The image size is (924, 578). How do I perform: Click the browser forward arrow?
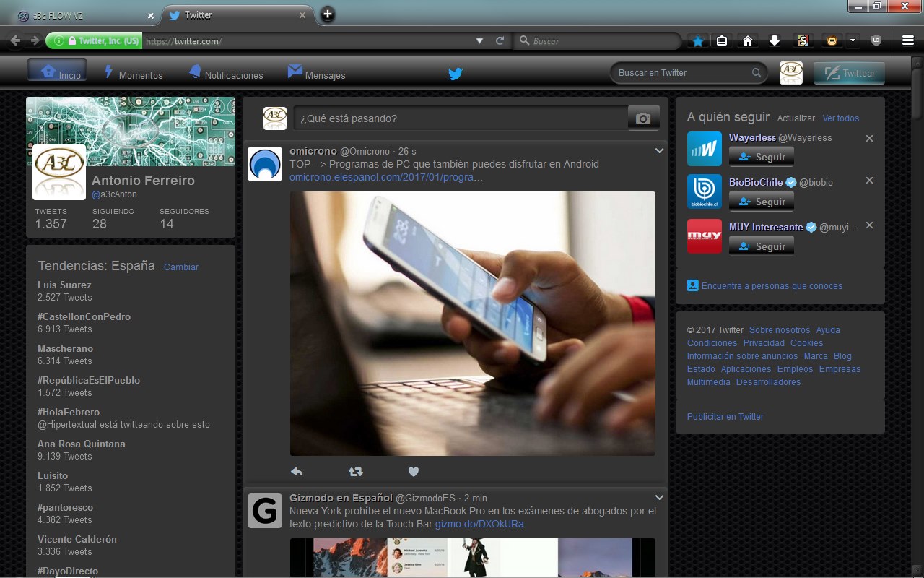(x=35, y=40)
